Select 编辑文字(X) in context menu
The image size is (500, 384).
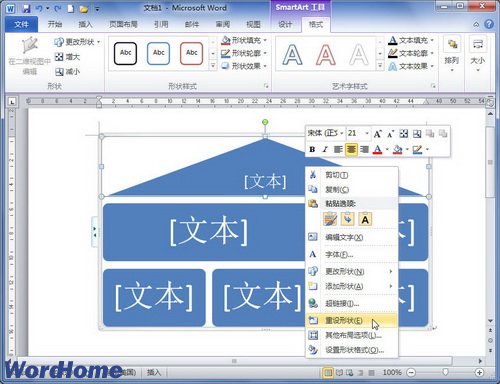pyautogui.click(x=352, y=237)
